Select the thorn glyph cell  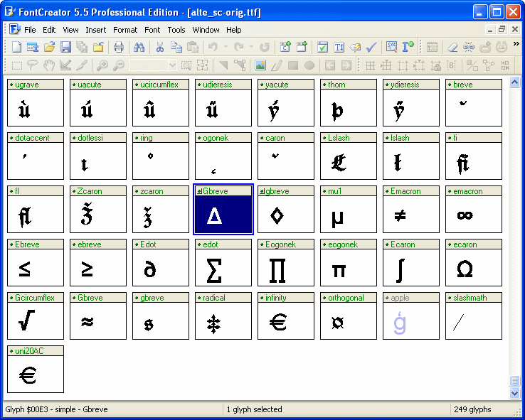pyautogui.click(x=349, y=102)
